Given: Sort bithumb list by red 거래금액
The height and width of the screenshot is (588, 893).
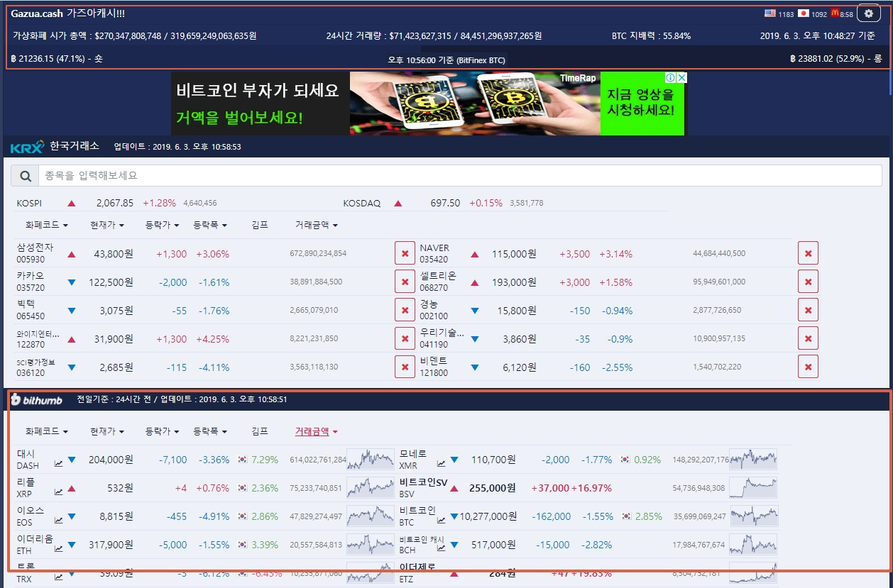Looking at the screenshot, I should [317, 431].
